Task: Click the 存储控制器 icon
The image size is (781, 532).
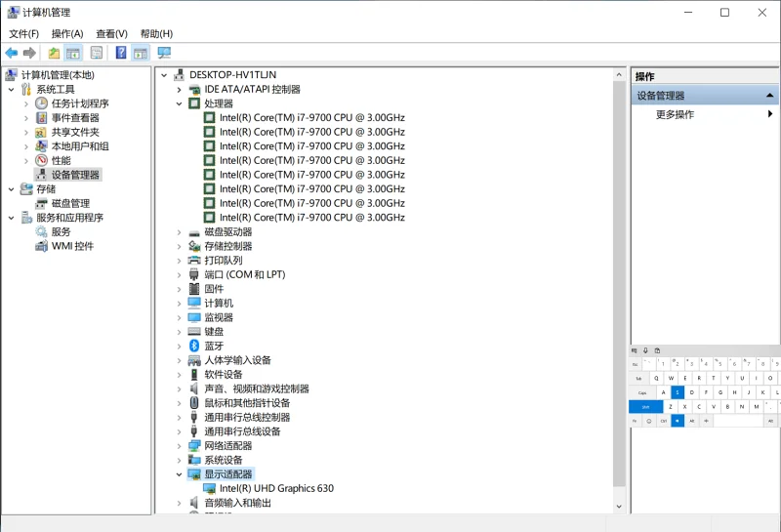Action: click(x=194, y=246)
